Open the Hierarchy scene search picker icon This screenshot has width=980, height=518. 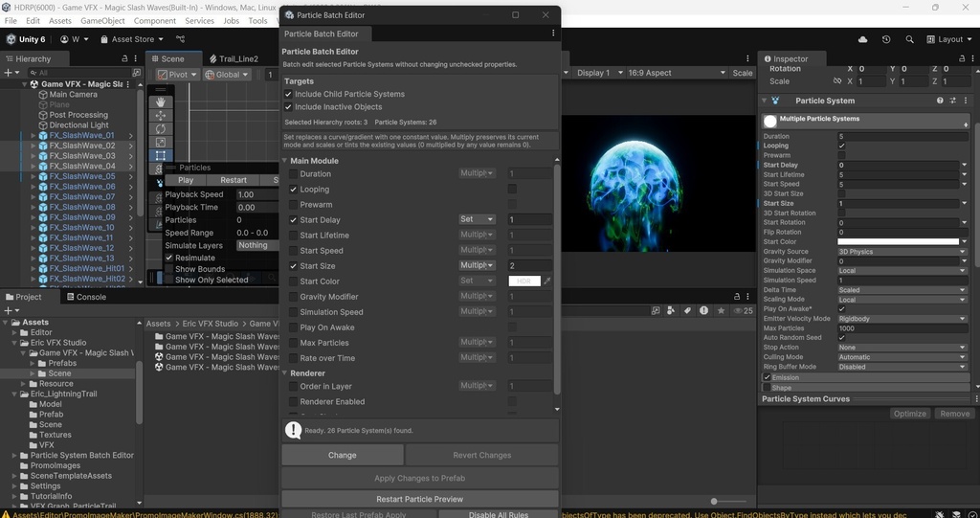coord(136,73)
